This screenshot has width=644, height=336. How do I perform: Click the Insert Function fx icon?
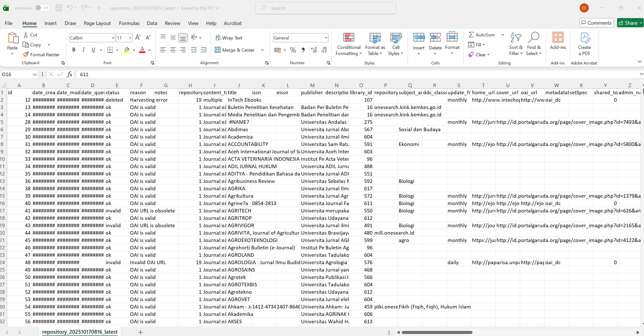(x=69, y=74)
